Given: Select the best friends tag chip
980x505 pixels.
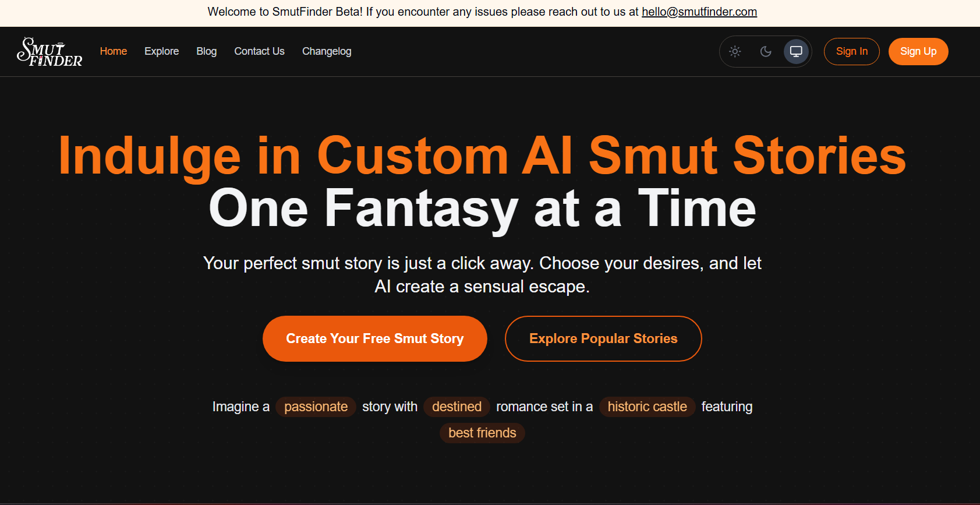Looking at the screenshot, I should tap(482, 433).
